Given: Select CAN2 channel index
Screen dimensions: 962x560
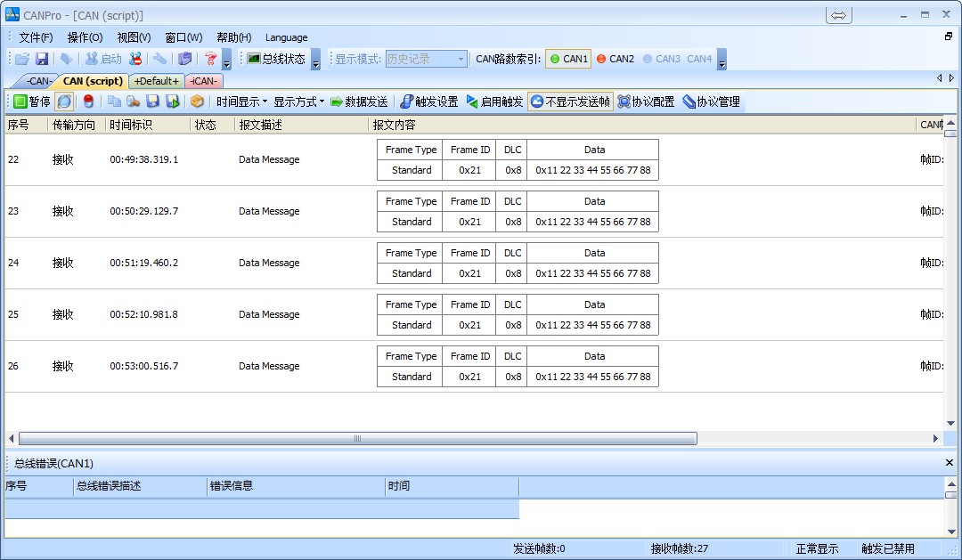Looking at the screenshot, I should (x=615, y=59).
